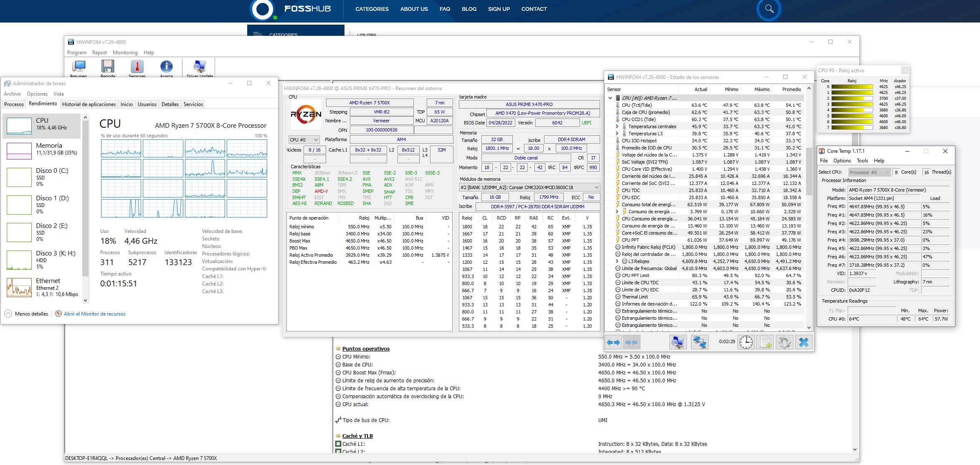Sort by the Máximo column header in sensors
The width and height of the screenshot is (980, 465).
tap(757, 89)
